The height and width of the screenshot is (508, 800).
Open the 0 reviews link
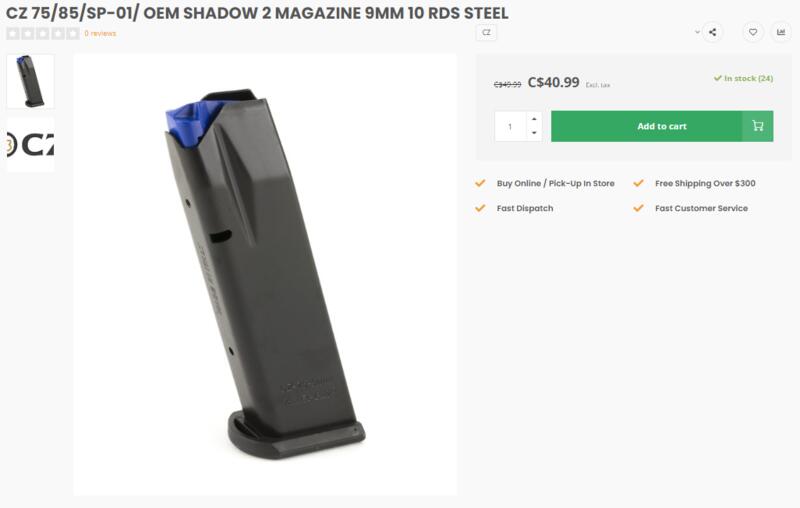(100, 34)
